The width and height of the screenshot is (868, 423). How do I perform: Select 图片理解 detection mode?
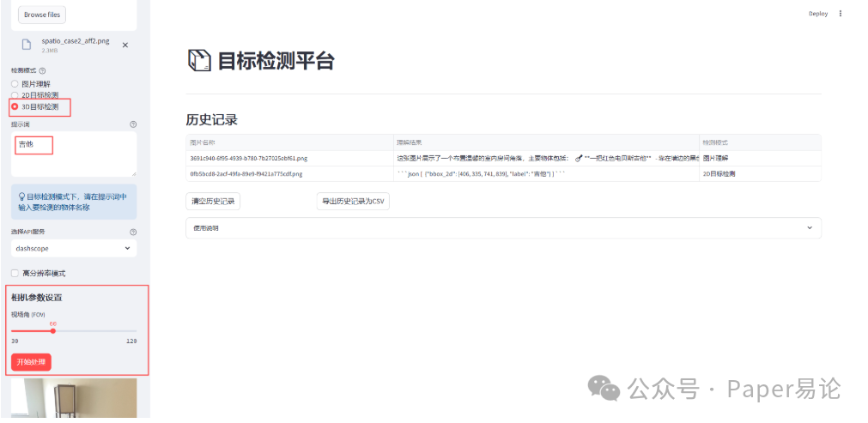30,84
